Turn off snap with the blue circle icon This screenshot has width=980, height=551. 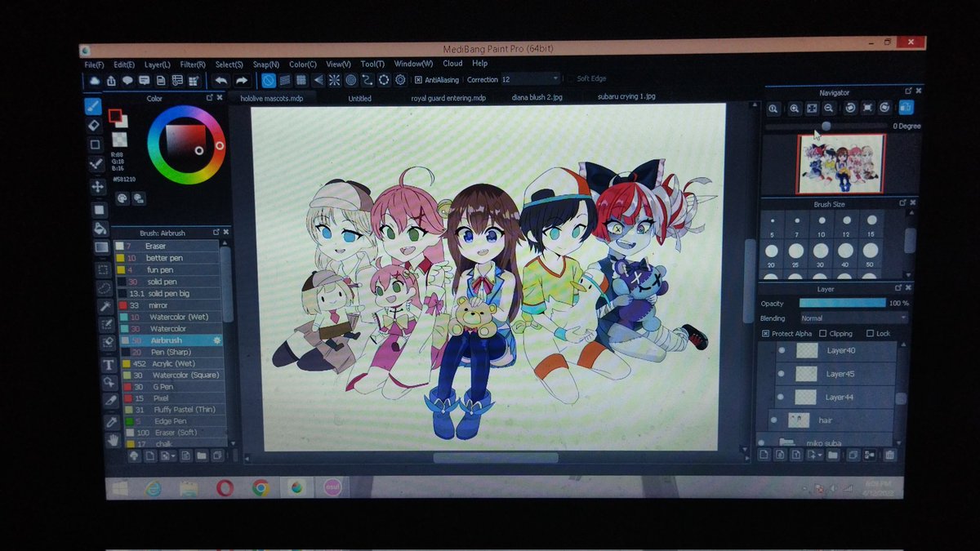(x=269, y=80)
